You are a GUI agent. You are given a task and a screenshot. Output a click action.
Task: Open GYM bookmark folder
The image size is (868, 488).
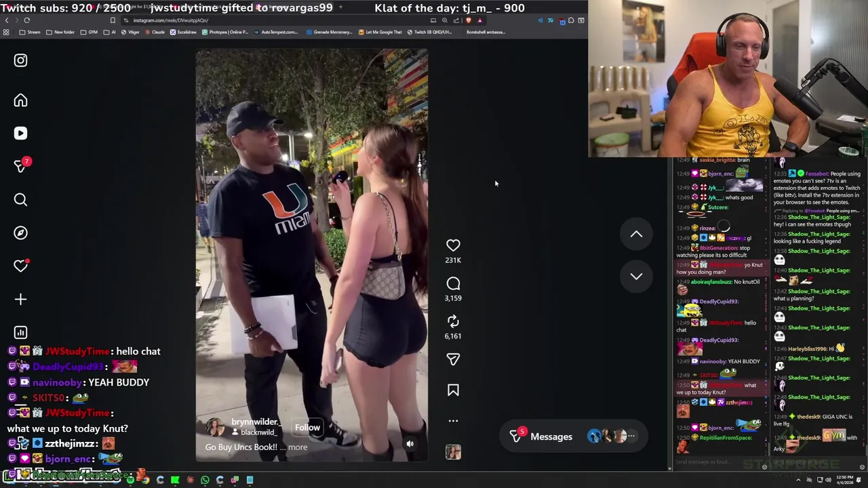(90, 32)
